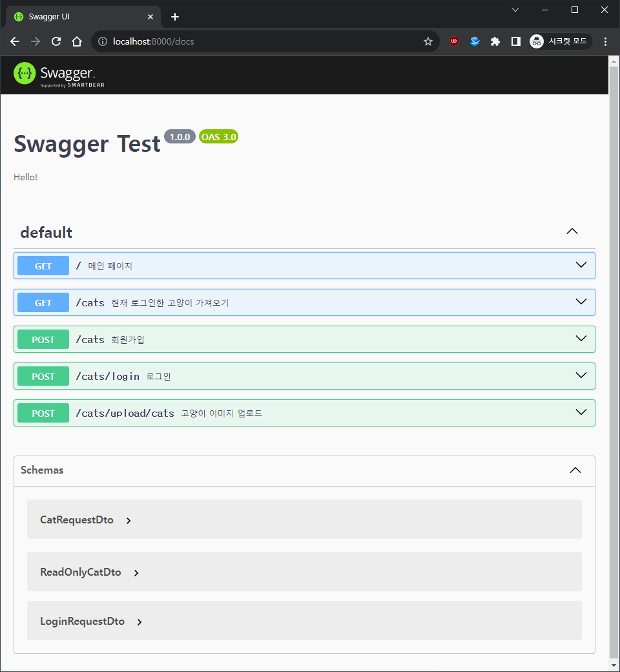Click the 'Hello!' description text
The width and height of the screenshot is (620, 672).
26,177
